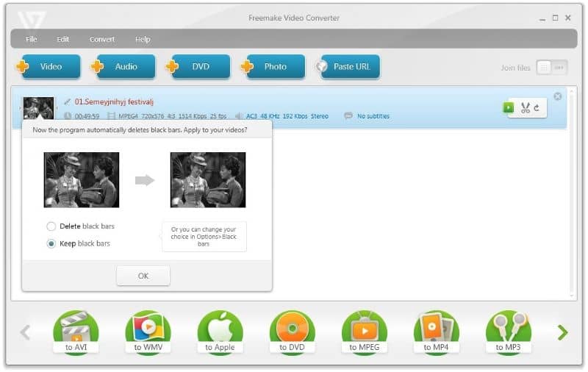Confirm the black bars dialog with OK
The height and width of the screenshot is (372, 588).
(x=143, y=276)
